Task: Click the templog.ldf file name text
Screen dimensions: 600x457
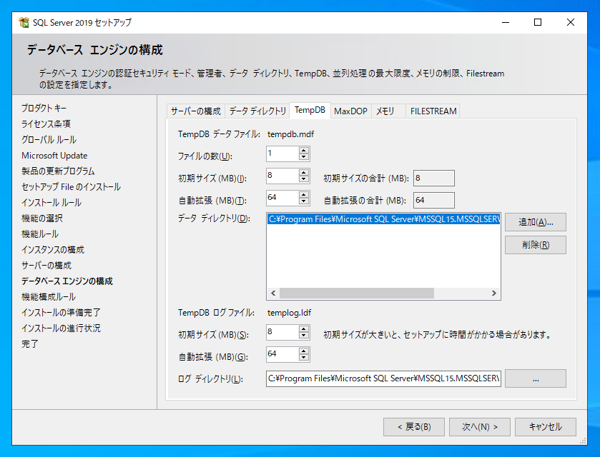Action: click(289, 313)
